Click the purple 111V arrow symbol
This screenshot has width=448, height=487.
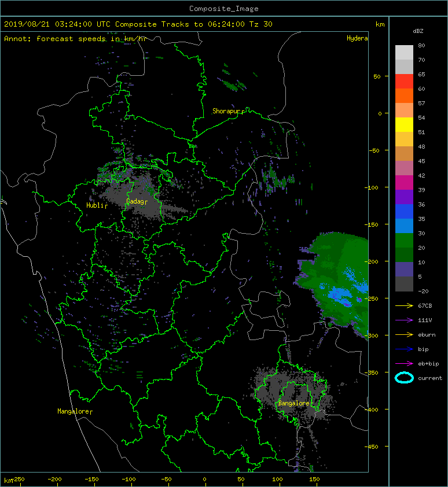click(404, 320)
